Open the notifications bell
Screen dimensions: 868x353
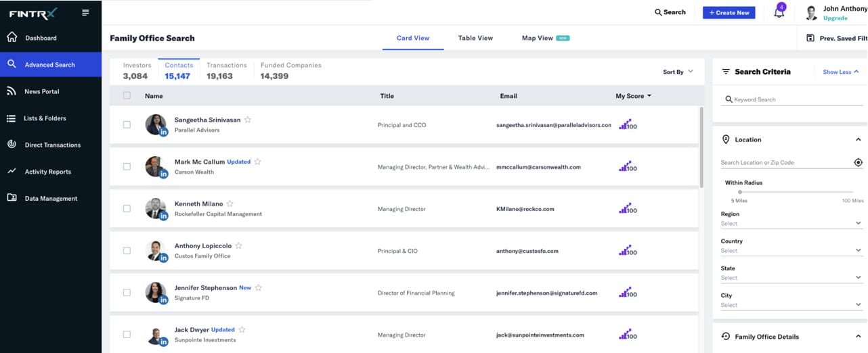[x=779, y=12]
